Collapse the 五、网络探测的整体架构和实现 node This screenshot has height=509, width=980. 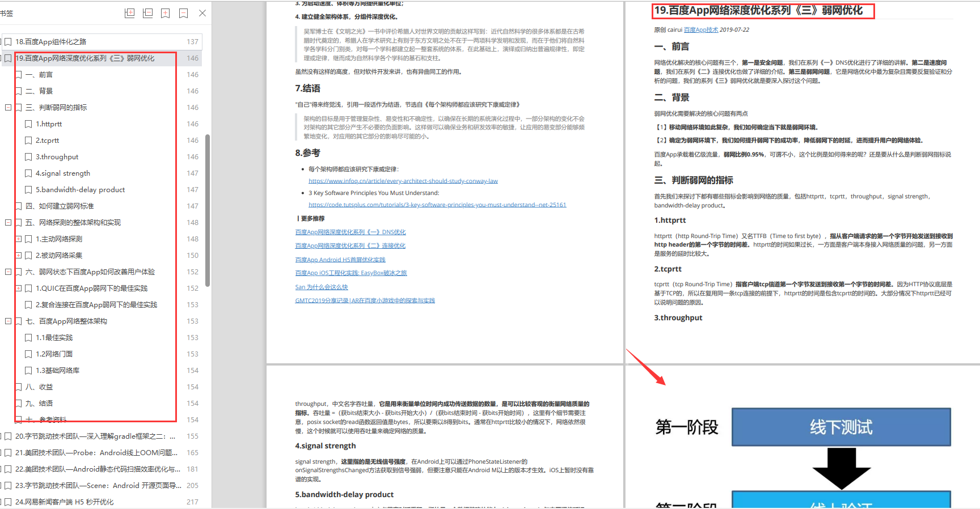[x=8, y=222]
